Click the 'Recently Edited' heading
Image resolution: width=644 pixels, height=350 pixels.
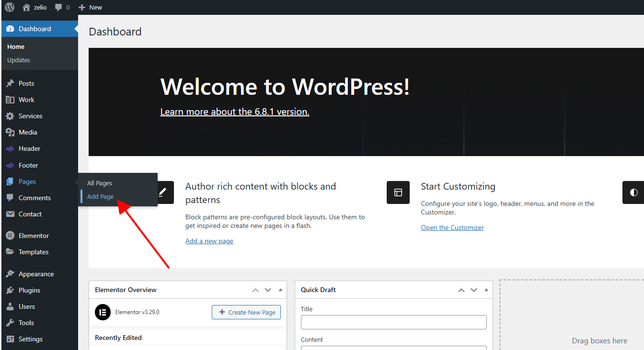tap(118, 338)
